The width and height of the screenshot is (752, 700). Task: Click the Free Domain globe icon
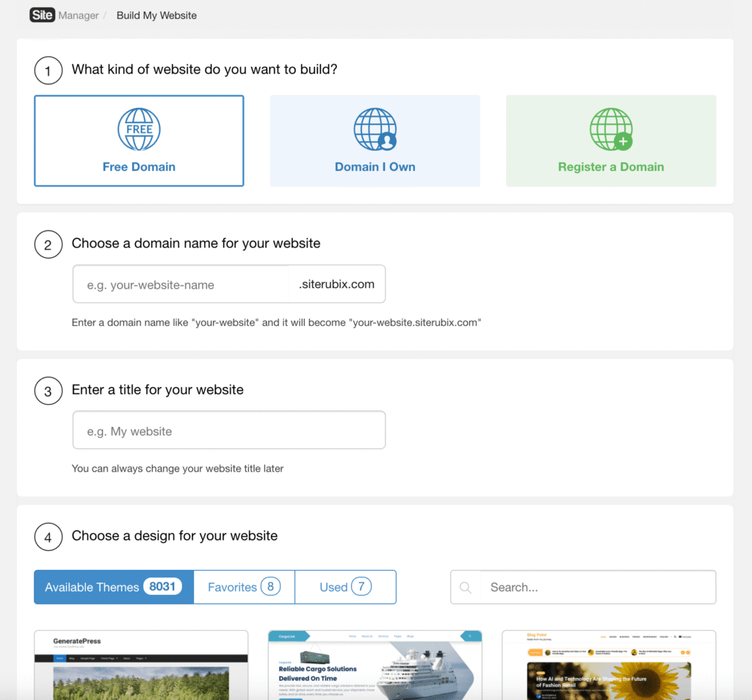[139, 129]
